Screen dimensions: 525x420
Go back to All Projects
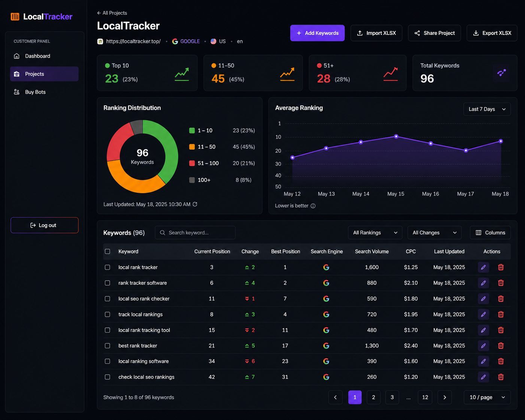[x=112, y=13]
